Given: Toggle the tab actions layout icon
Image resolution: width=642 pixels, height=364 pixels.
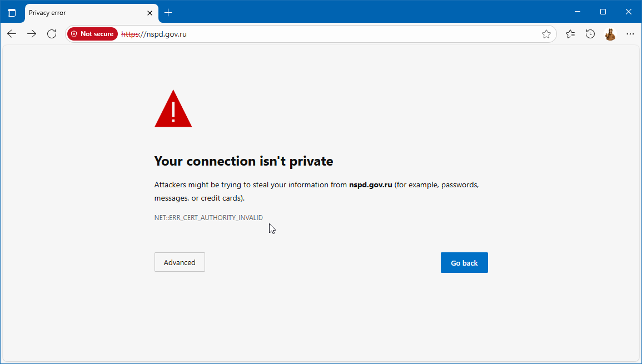Looking at the screenshot, I should 12,12.
